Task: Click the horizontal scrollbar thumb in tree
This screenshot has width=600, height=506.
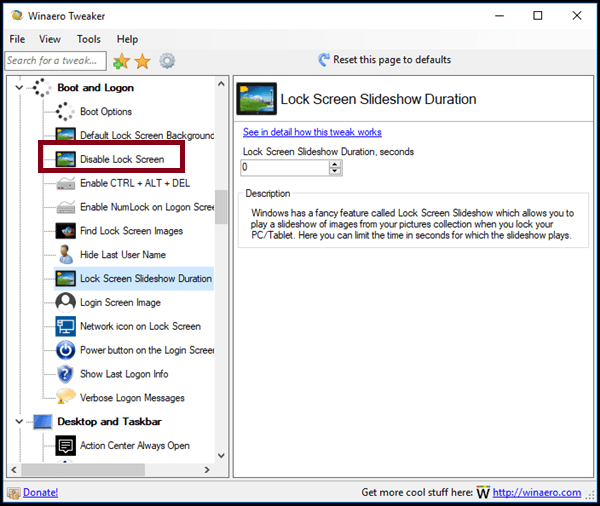Action: click(83, 470)
